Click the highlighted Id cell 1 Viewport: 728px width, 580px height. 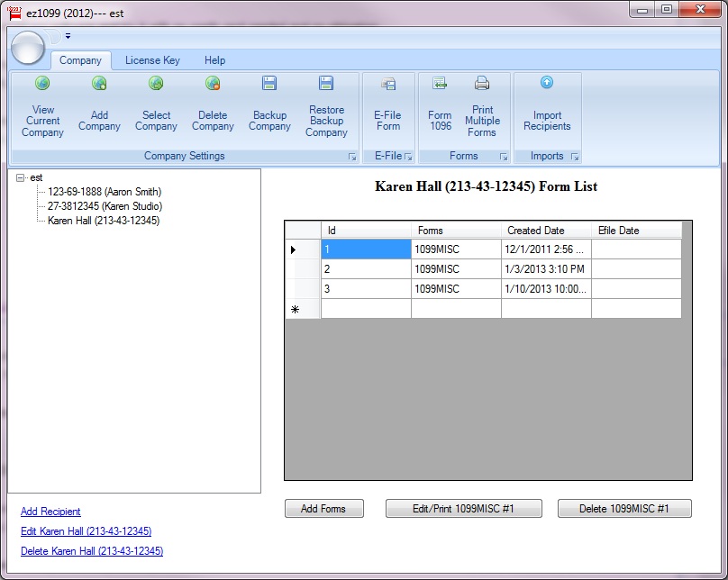pyautogui.click(x=366, y=249)
